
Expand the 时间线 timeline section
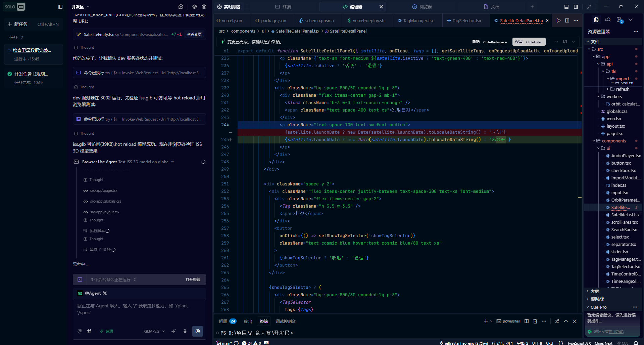(597, 299)
